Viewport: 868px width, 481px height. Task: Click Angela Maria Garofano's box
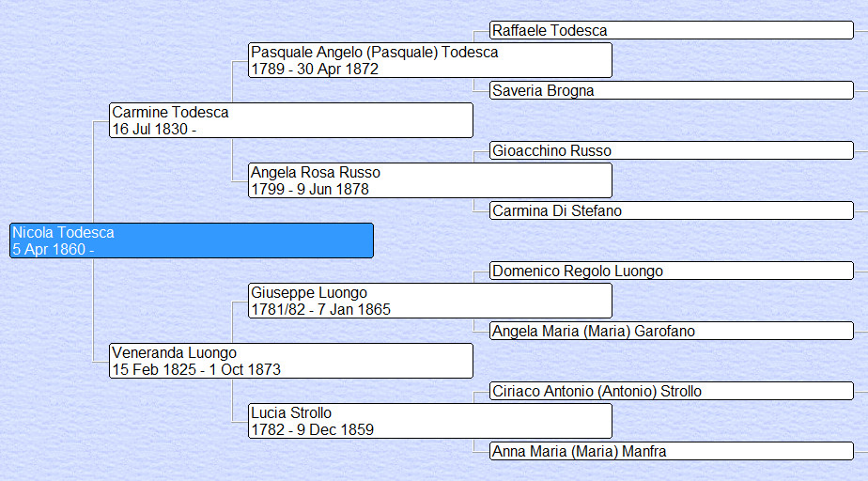[x=671, y=331]
